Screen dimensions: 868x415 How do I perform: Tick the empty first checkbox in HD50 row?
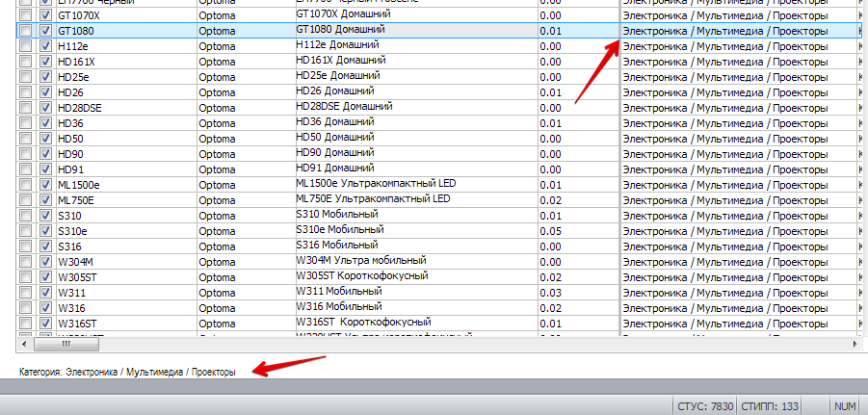coord(25,139)
